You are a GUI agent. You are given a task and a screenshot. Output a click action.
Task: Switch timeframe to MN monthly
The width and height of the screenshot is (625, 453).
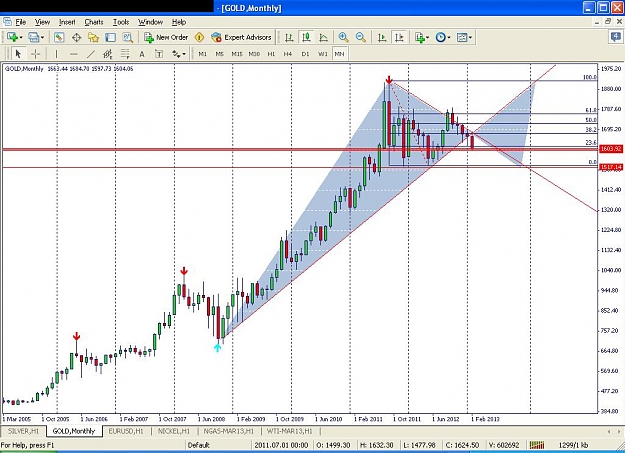coord(340,54)
